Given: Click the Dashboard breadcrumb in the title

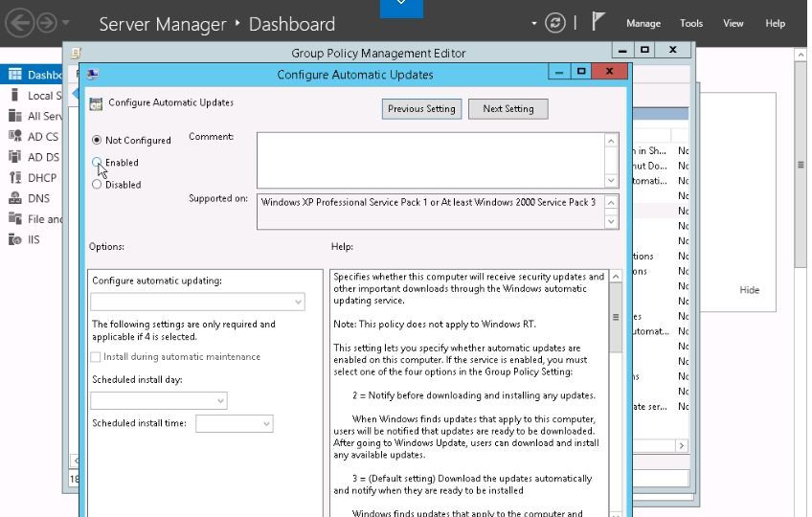Looking at the screenshot, I should pos(292,24).
